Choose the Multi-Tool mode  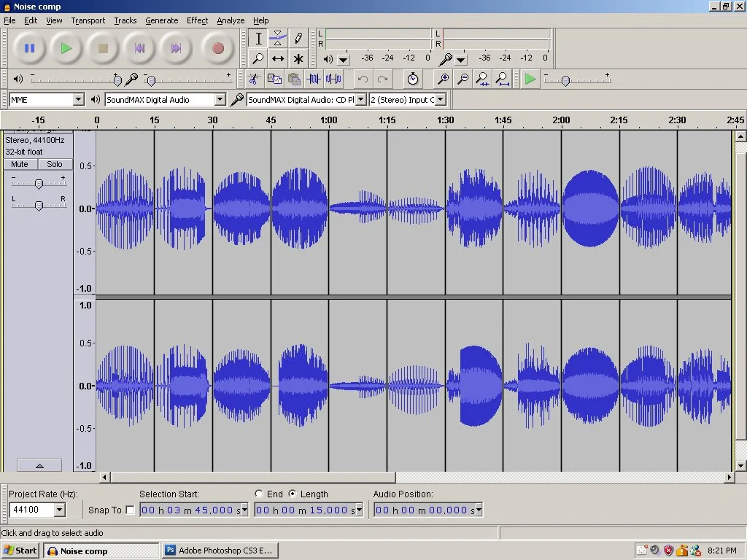(x=298, y=58)
